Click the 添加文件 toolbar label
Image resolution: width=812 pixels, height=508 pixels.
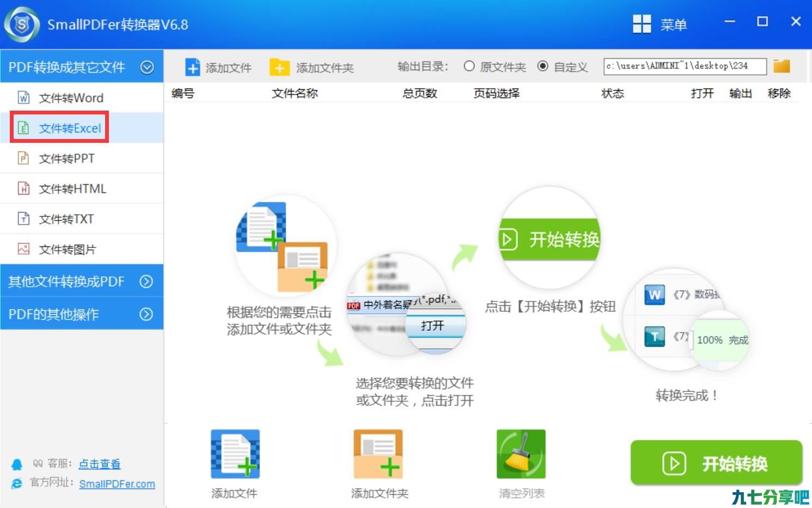[x=229, y=68]
